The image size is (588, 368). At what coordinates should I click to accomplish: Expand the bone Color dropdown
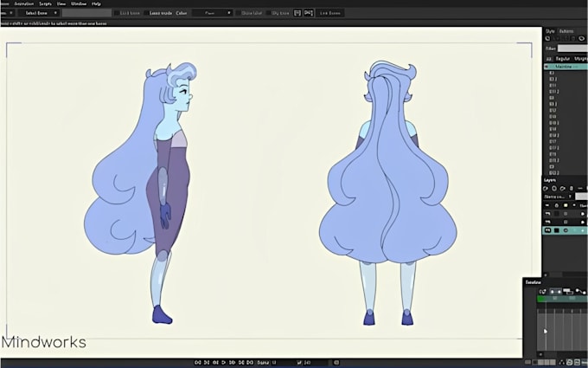[x=212, y=13]
